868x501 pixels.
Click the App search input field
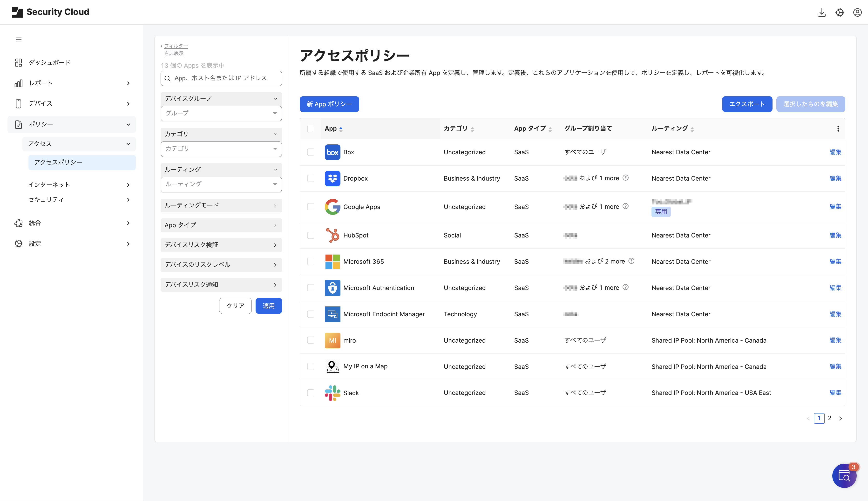click(225, 78)
